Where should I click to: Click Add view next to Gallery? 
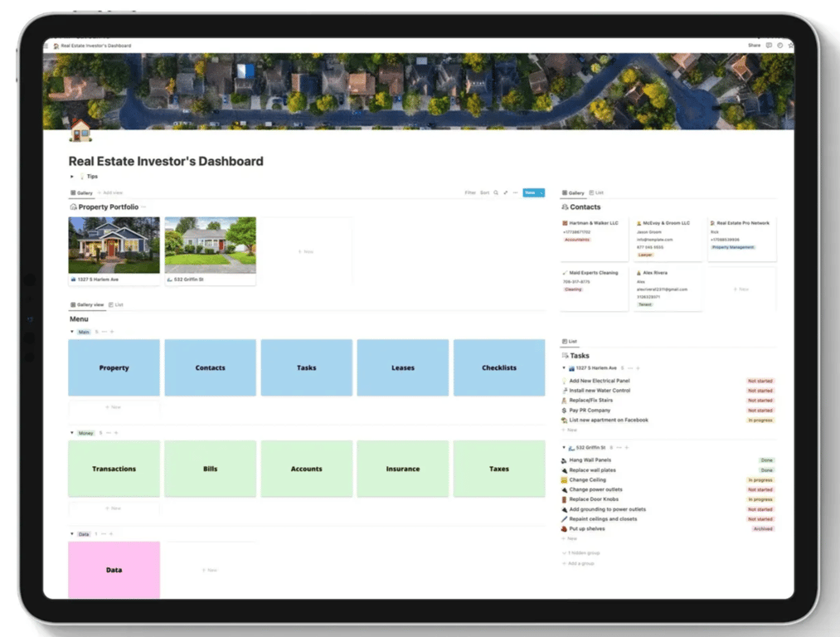click(110, 193)
